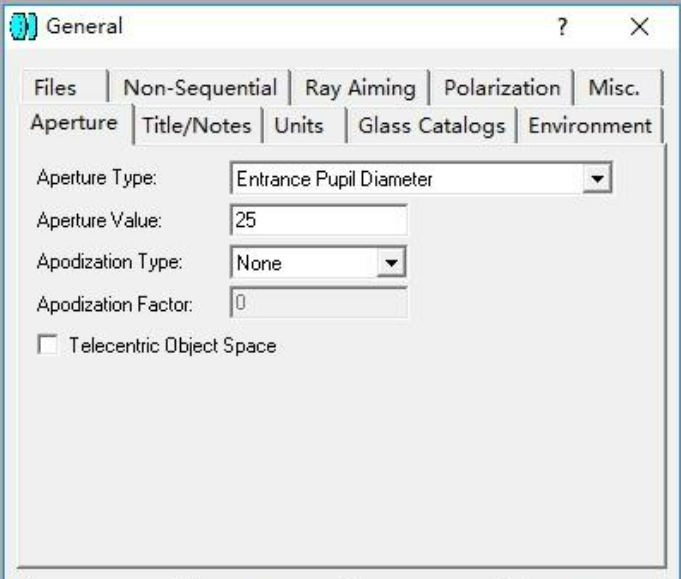Screen dimensions: 681x579
Task: Select the Entrance Pupil Diameter combo box
Action: coord(421,178)
